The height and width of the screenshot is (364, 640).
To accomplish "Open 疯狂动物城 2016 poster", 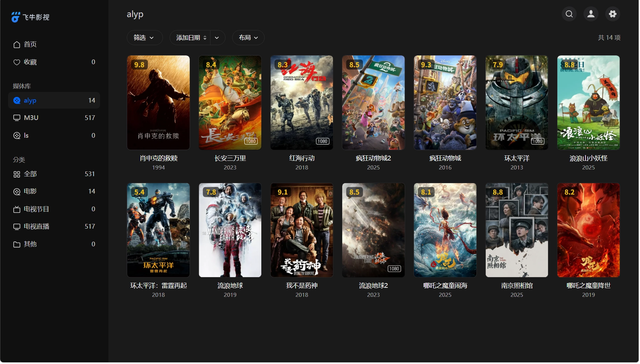I will (x=445, y=103).
